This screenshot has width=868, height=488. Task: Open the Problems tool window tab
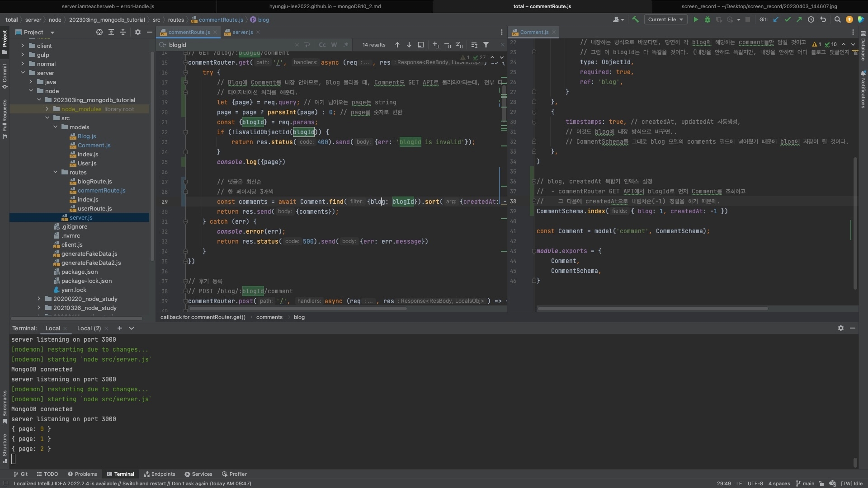(x=82, y=474)
